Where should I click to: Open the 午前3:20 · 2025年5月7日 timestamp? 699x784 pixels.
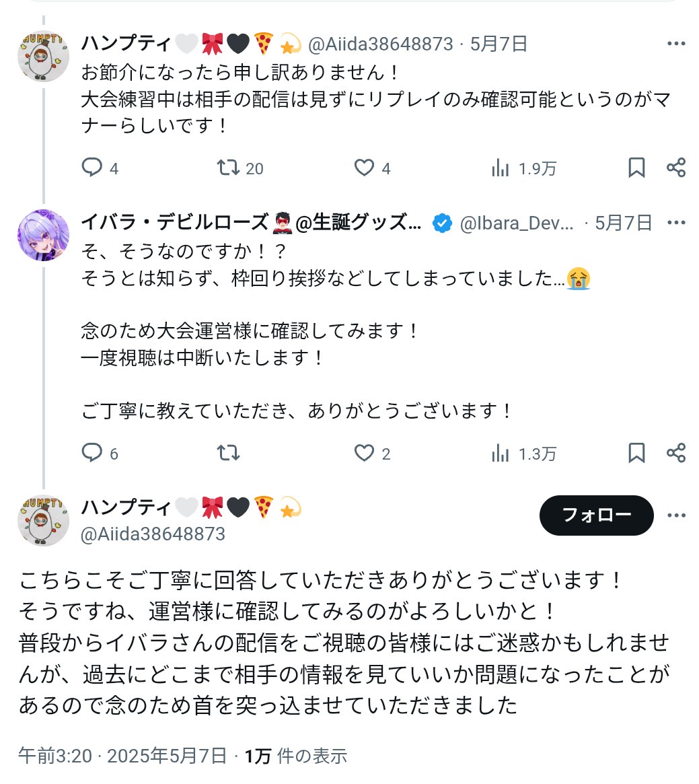pyautogui.click(x=122, y=756)
